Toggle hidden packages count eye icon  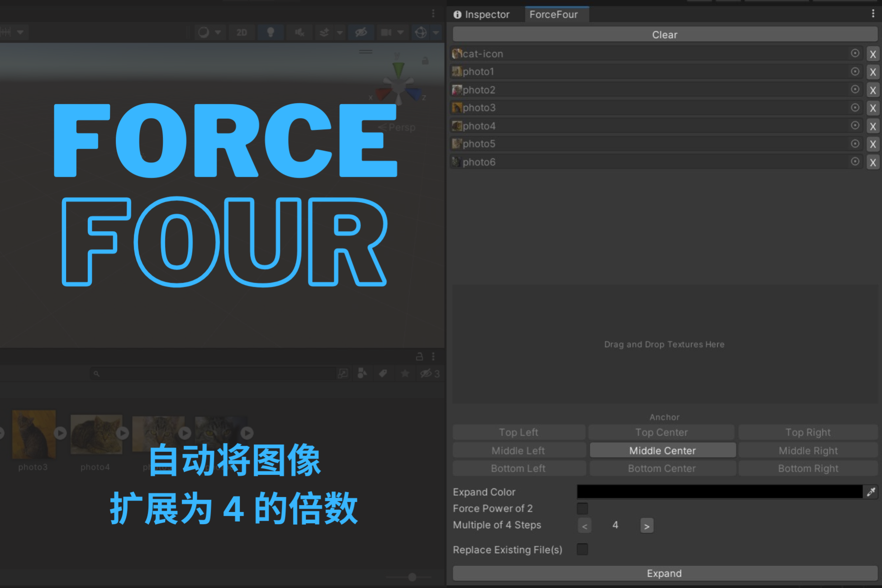pyautogui.click(x=430, y=374)
